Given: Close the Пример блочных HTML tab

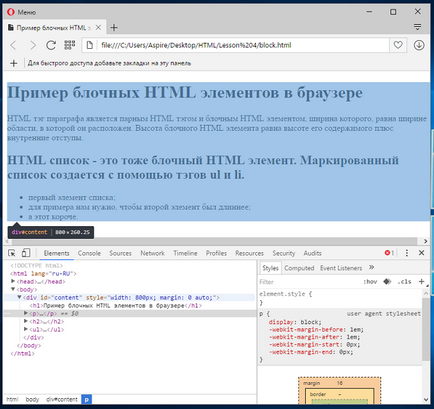Looking at the screenshot, I should point(98,28).
